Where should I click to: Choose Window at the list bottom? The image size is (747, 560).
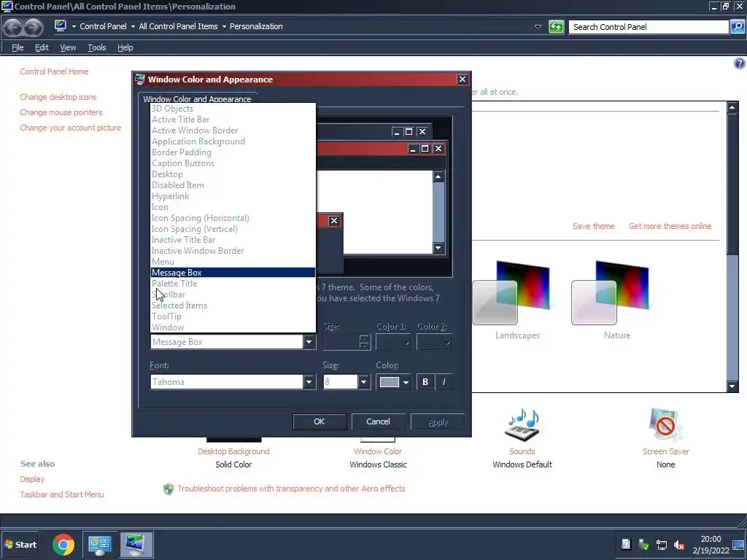(233, 327)
